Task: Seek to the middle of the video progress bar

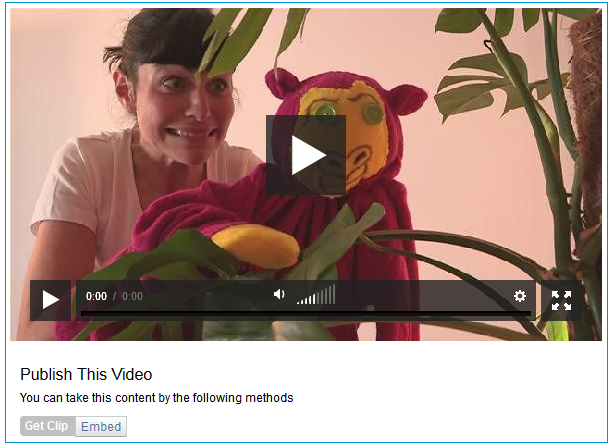Action: click(306, 314)
